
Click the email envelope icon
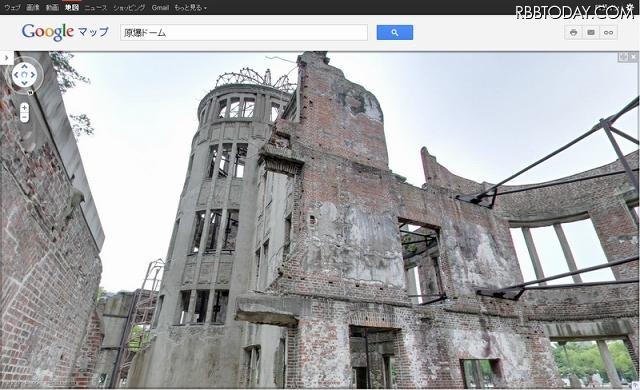[591, 33]
